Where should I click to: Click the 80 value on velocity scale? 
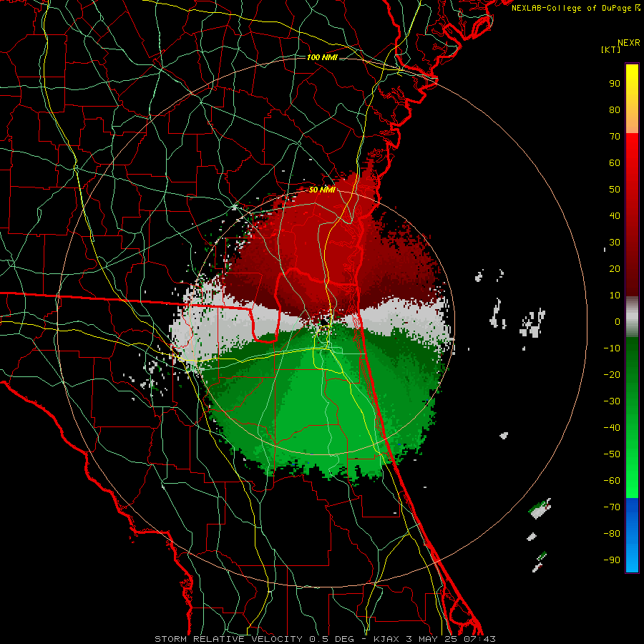[x=615, y=110]
